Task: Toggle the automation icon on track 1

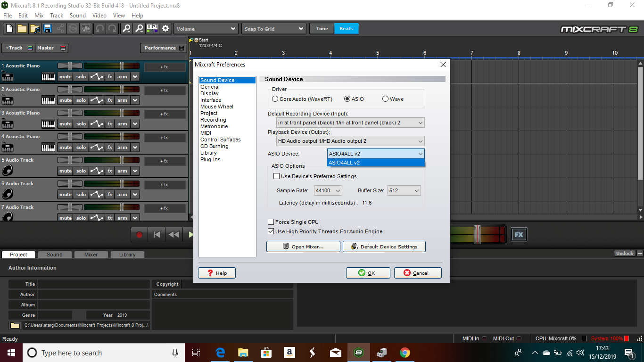Action: (97, 76)
